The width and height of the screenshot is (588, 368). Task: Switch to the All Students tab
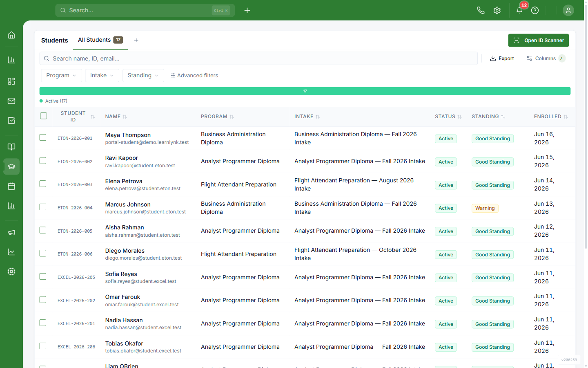coord(100,40)
